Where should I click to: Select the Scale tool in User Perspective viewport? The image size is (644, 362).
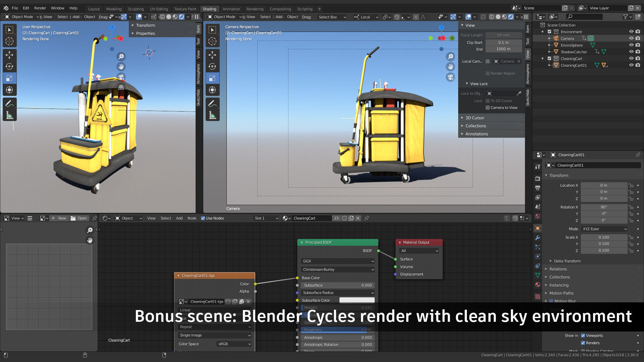click(9, 78)
